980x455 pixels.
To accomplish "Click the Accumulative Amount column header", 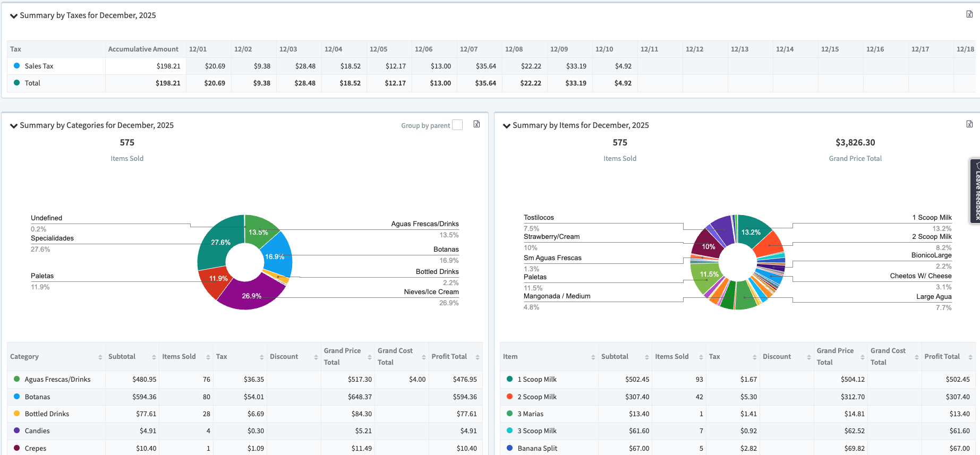I will point(143,49).
